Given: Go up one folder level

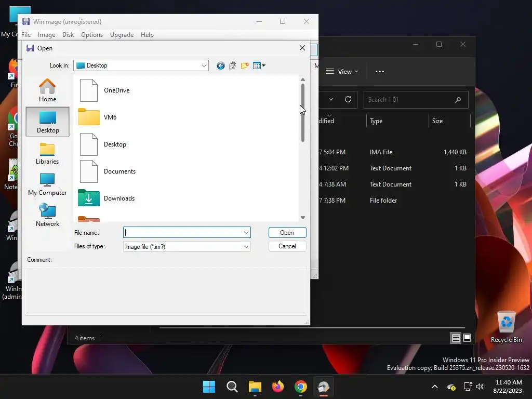Looking at the screenshot, I should point(232,65).
